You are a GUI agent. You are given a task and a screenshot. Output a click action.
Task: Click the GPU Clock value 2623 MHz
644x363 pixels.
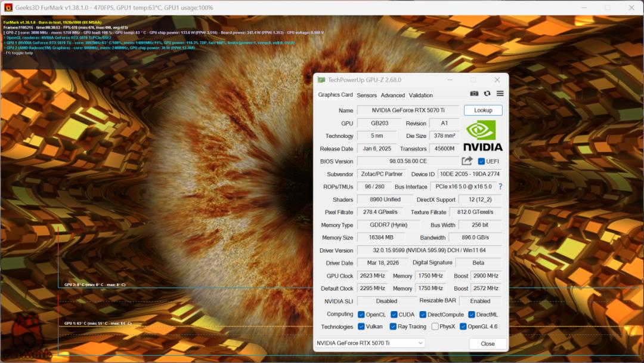tap(373, 275)
